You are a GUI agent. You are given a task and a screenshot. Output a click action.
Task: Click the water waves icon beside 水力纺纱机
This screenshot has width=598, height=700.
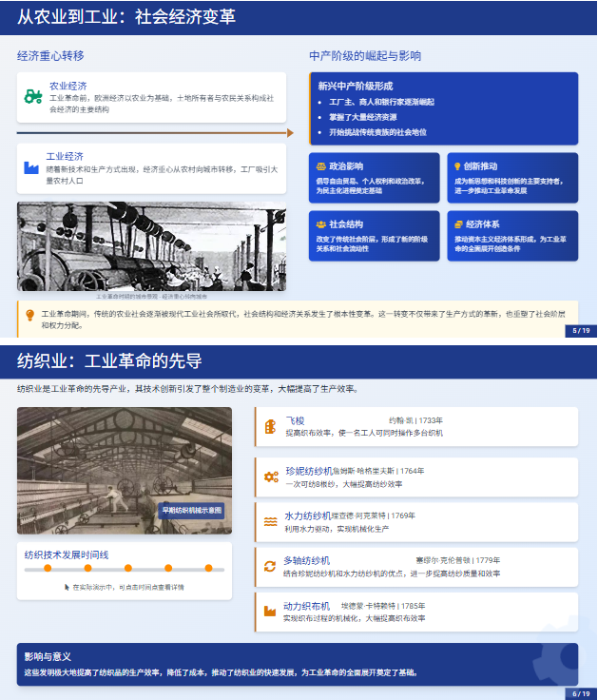pyautogui.click(x=270, y=522)
